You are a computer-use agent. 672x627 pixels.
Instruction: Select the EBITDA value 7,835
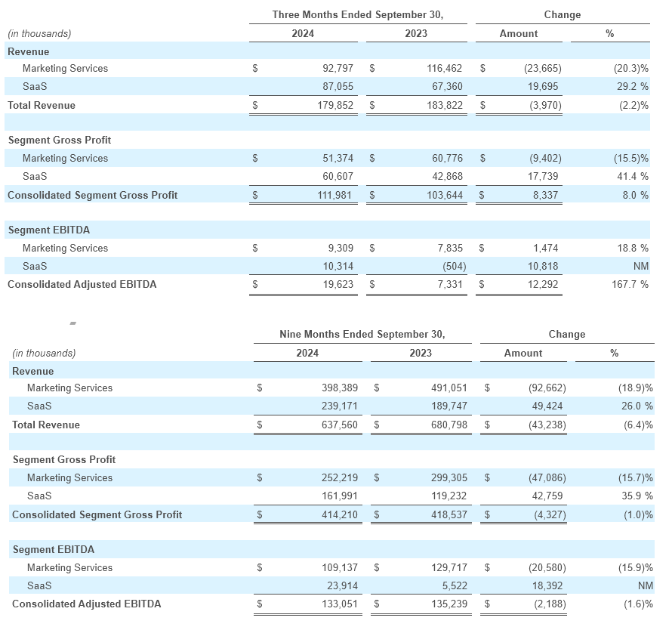449,249
